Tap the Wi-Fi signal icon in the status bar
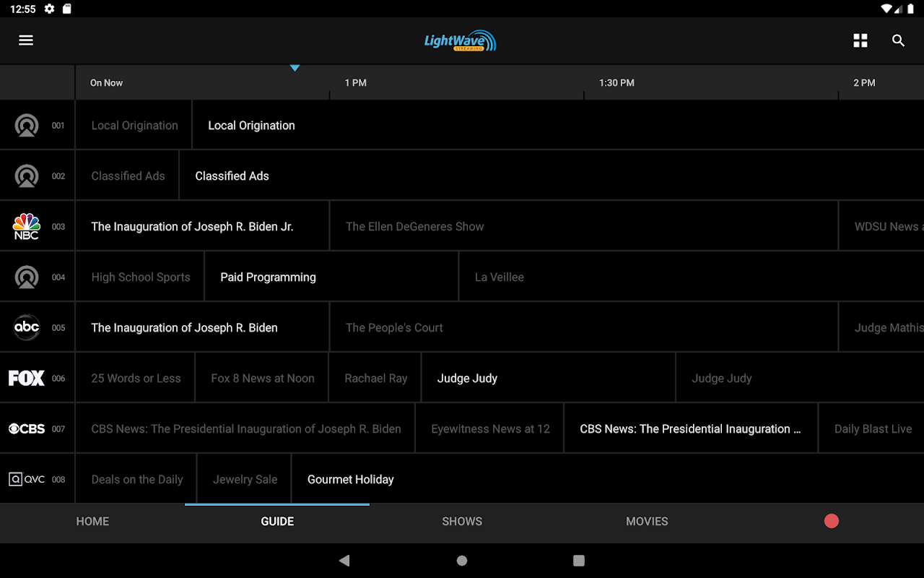Image resolution: width=924 pixels, height=578 pixels. tap(886, 9)
